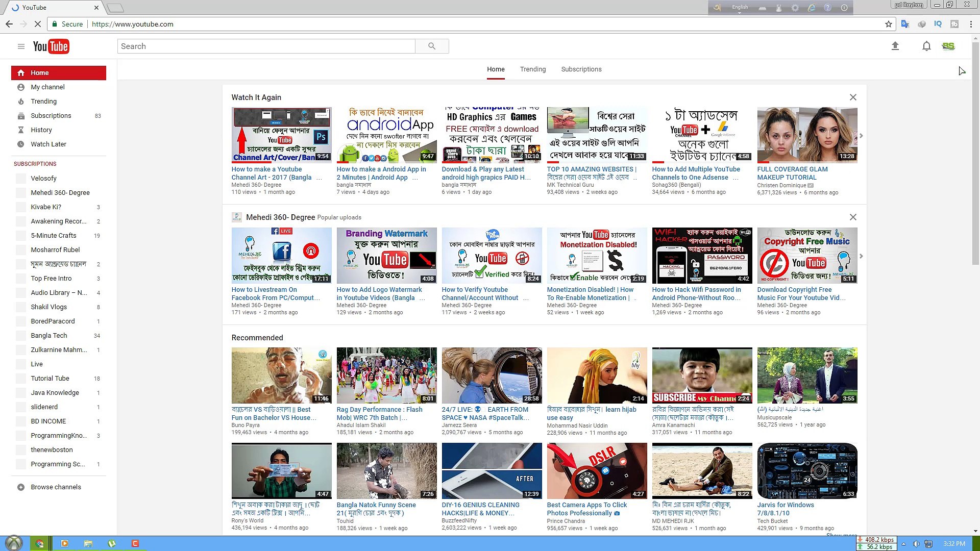Viewport: 980px width, 551px height.
Task: Click the search magnifier icon
Action: coord(431,46)
